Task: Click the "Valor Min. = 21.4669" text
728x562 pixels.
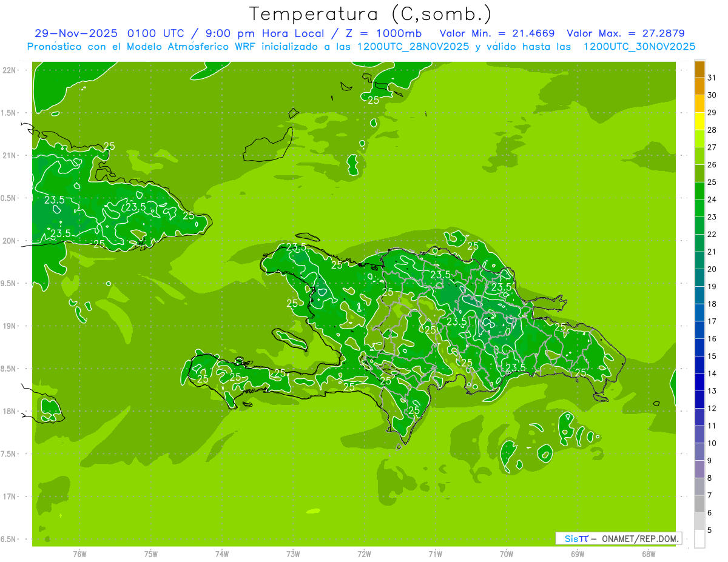Action: [x=497, y=33]
